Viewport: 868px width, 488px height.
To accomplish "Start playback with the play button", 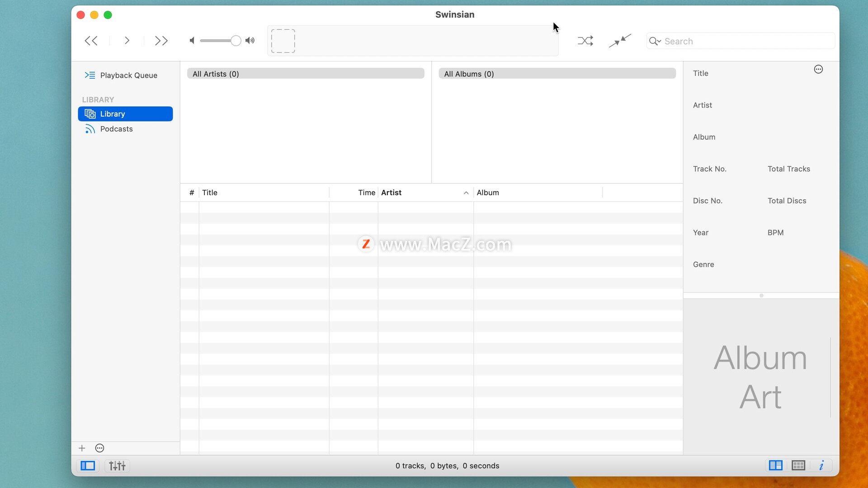I will [127, 41].
